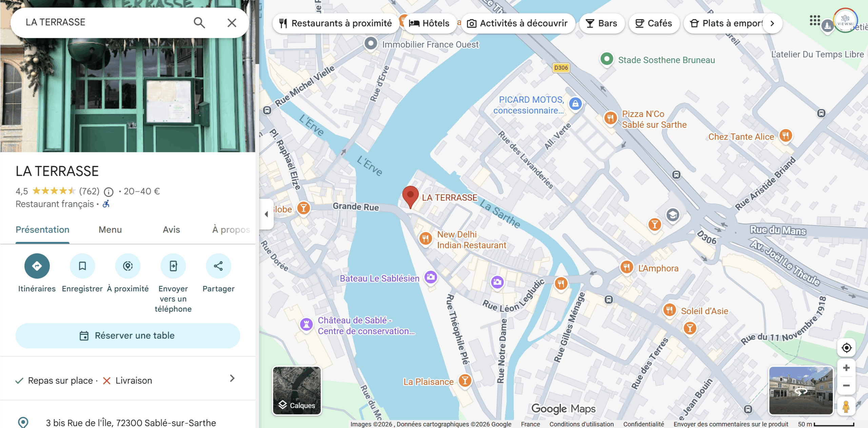The image size is (868, 428).
Task: Toggle the Restaurants à proximité filter chip
Action: pyautogui.click(x=336, y=23)
